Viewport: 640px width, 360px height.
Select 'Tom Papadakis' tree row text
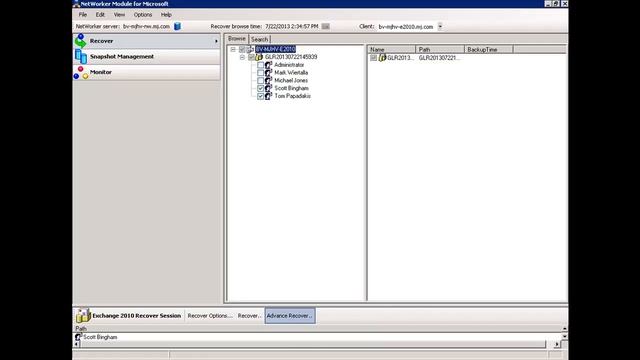coord(292,96)
